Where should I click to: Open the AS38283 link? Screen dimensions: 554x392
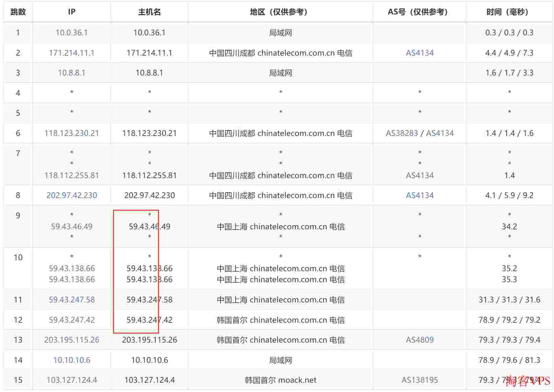402,133
